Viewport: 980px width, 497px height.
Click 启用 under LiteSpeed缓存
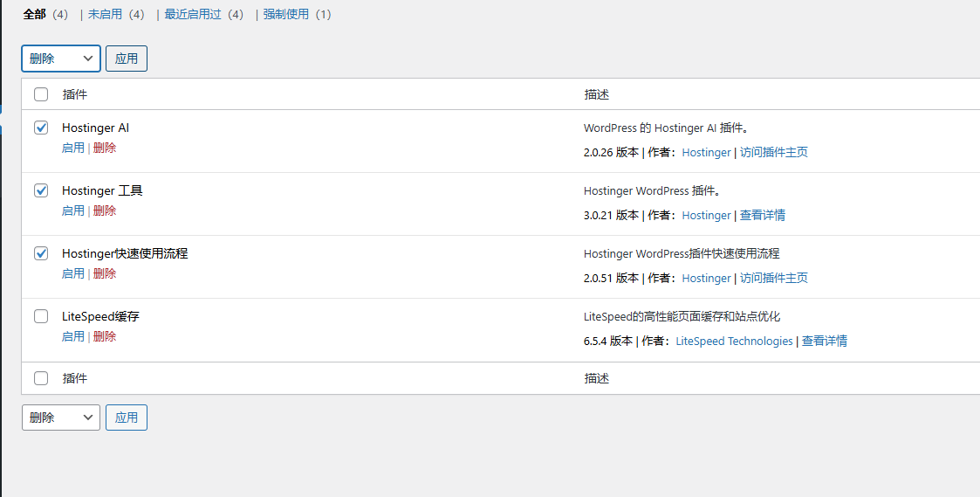click(73, 336)
